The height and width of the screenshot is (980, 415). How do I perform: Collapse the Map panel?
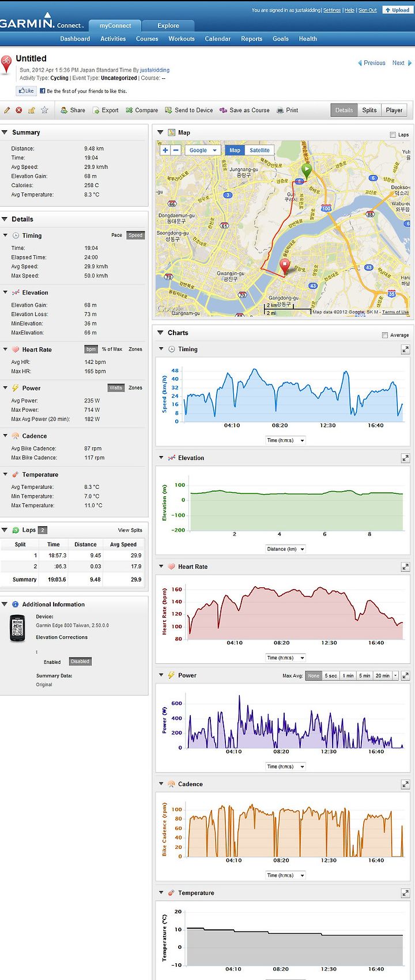[160, 132]
